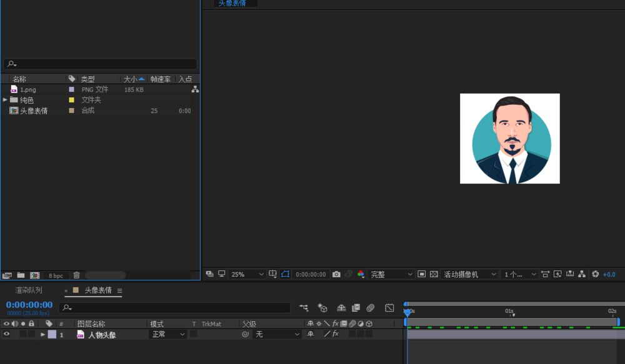Sort project items by 大小 column
The width and height of the screenshot is (625, 364).
[131, 79]
